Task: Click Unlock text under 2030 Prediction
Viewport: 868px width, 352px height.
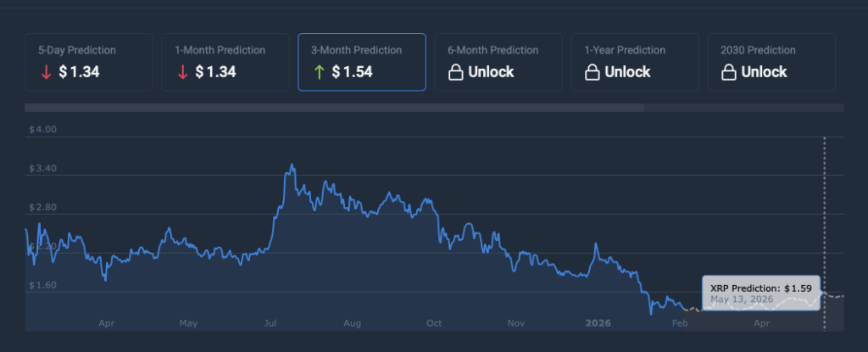Action: 764,72
